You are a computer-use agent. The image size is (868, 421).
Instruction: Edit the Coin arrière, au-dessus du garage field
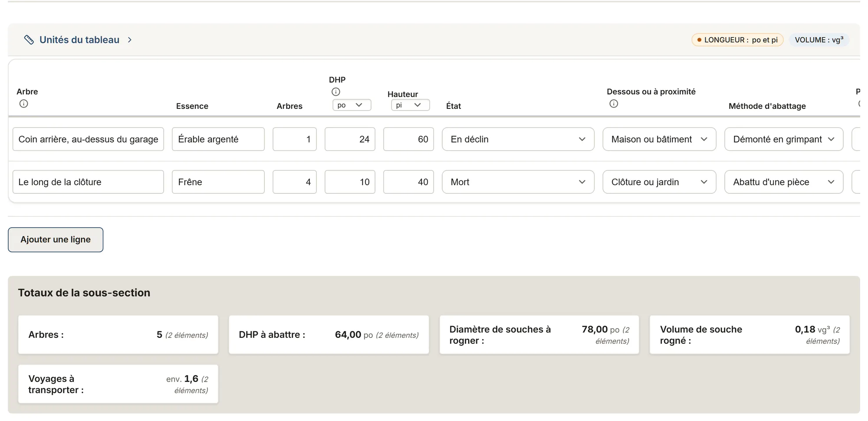88,139
